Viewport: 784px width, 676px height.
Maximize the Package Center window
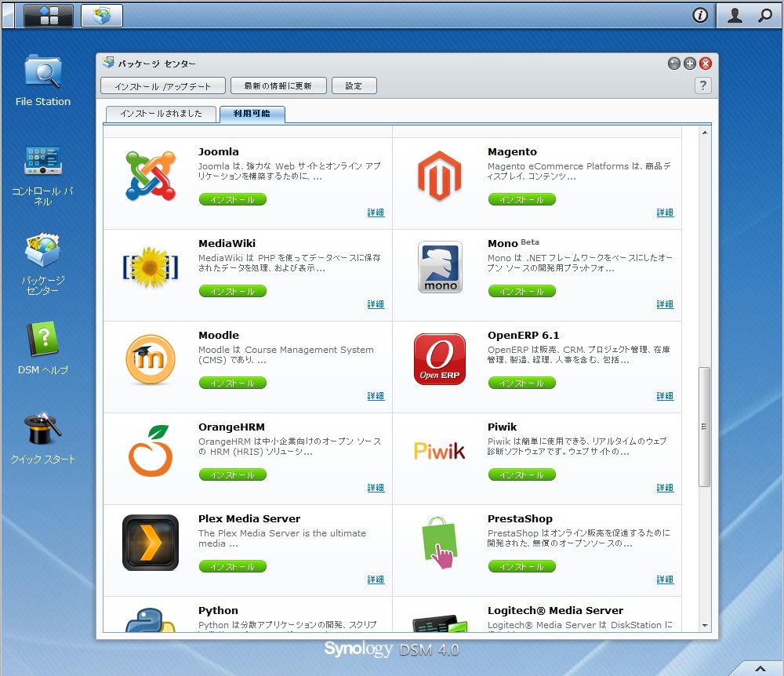(689, 64)
